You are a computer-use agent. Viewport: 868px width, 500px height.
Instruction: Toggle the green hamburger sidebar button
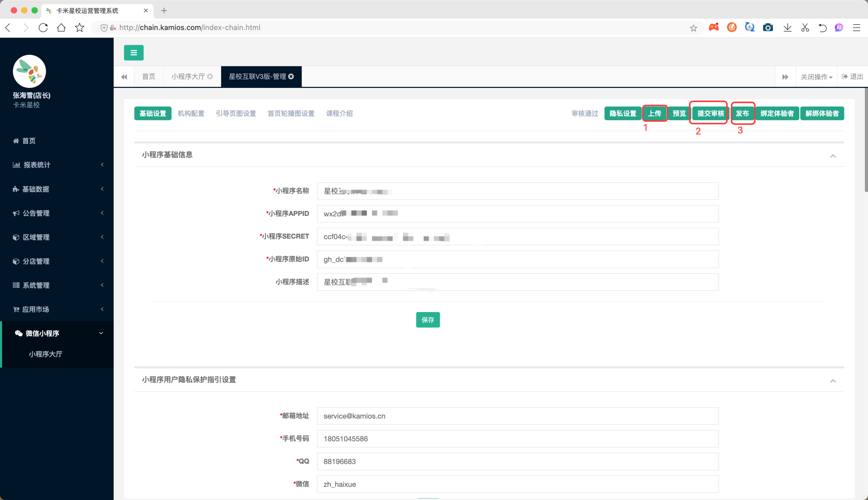[x=134, y=53]
